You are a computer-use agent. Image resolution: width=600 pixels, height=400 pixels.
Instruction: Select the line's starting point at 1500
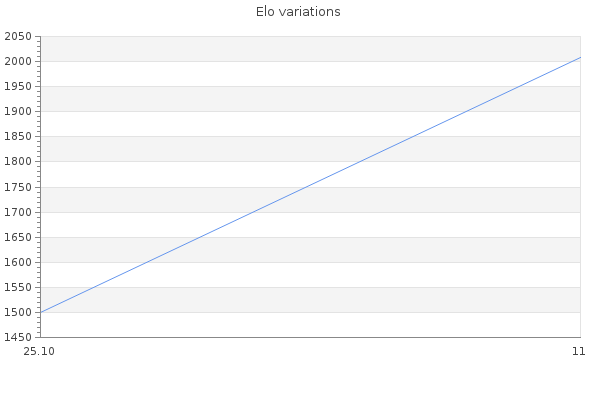[41, 312]
